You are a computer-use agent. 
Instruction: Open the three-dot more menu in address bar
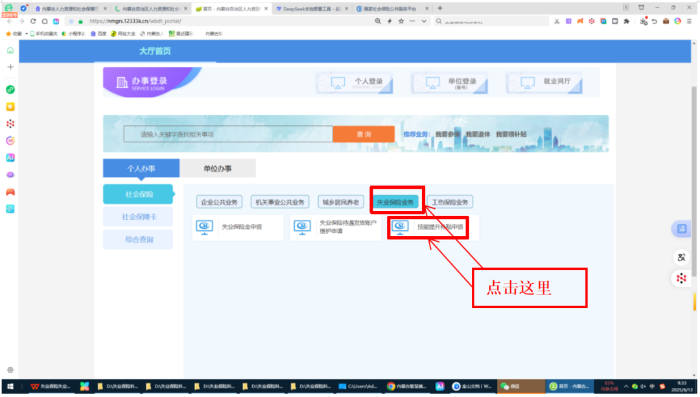412,21
